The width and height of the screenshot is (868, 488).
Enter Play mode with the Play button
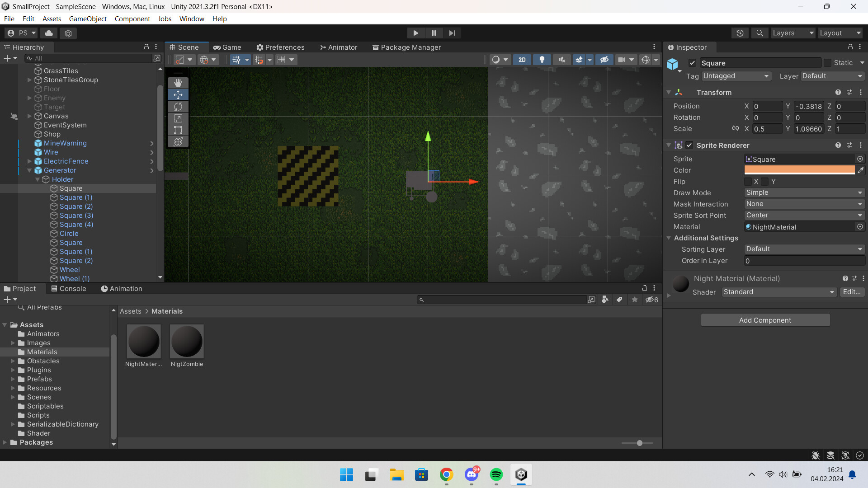click(415, 33)
